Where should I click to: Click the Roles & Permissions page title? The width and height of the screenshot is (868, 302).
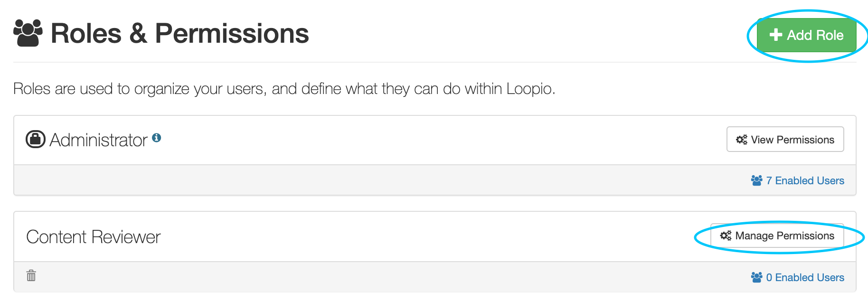tap(179, 32)
